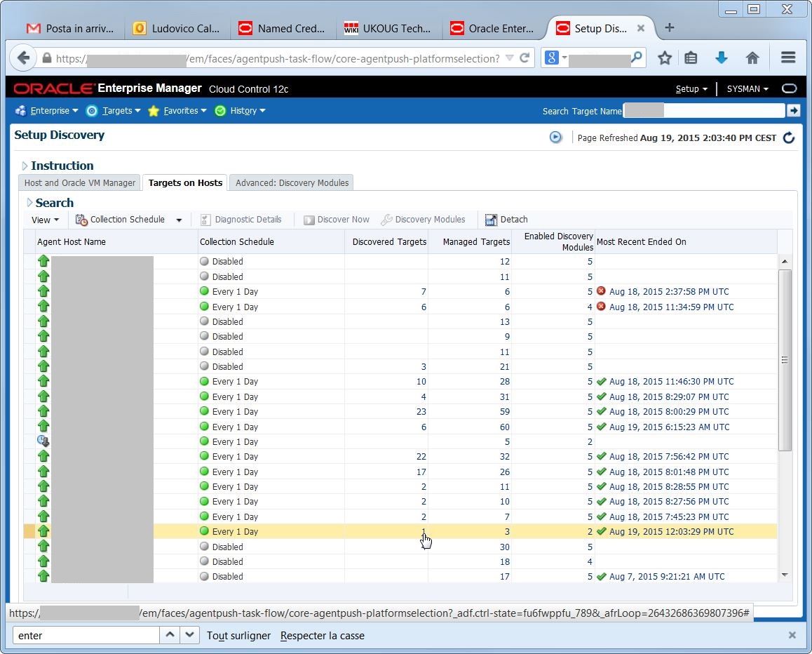
Task: Click the auto-refresh play icon
Action: (x=555, y=138)
